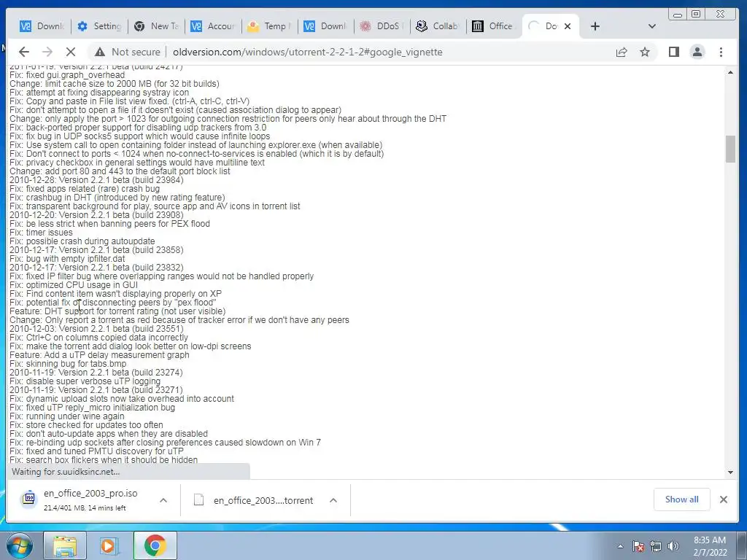Click text 'Fix: fixed gui.graph_overhead'
This screenshot has width=747, height=560.
click(67, 75)
